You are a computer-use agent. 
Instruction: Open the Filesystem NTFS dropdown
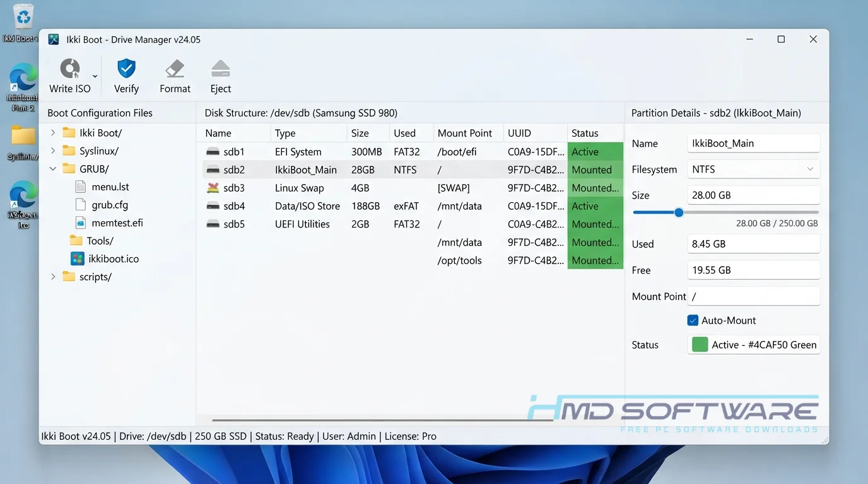click(x=754, y=169)
